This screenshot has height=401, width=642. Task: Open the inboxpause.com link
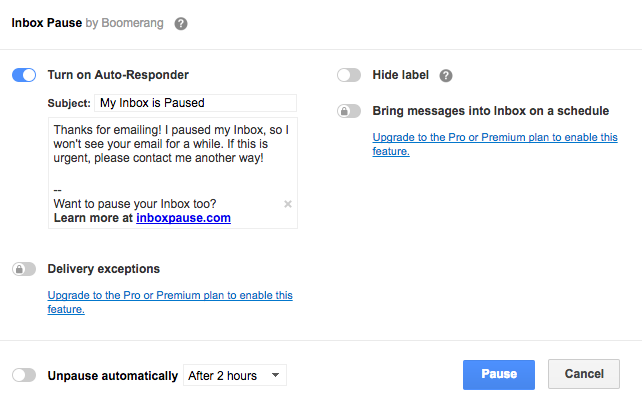[183, 218]
